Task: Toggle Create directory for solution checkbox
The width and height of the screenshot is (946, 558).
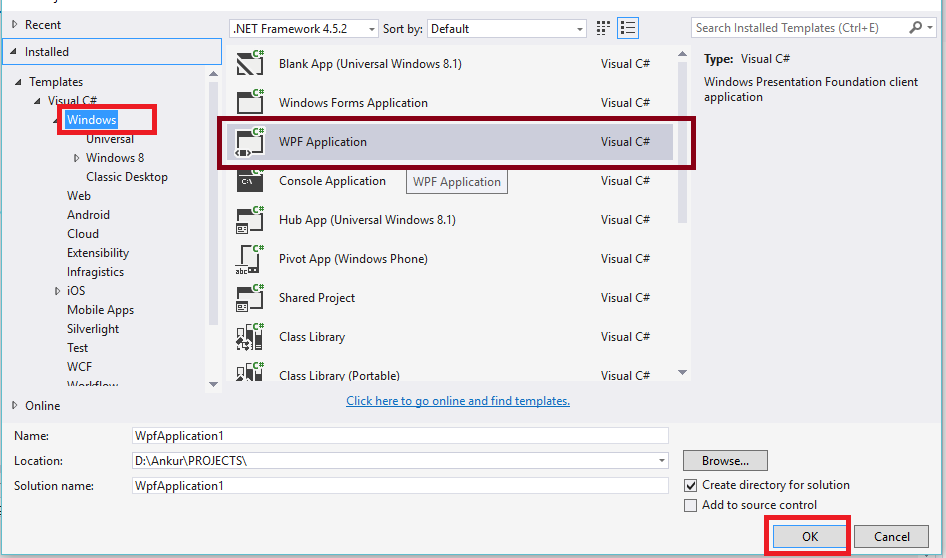Action: coord(691,485)
